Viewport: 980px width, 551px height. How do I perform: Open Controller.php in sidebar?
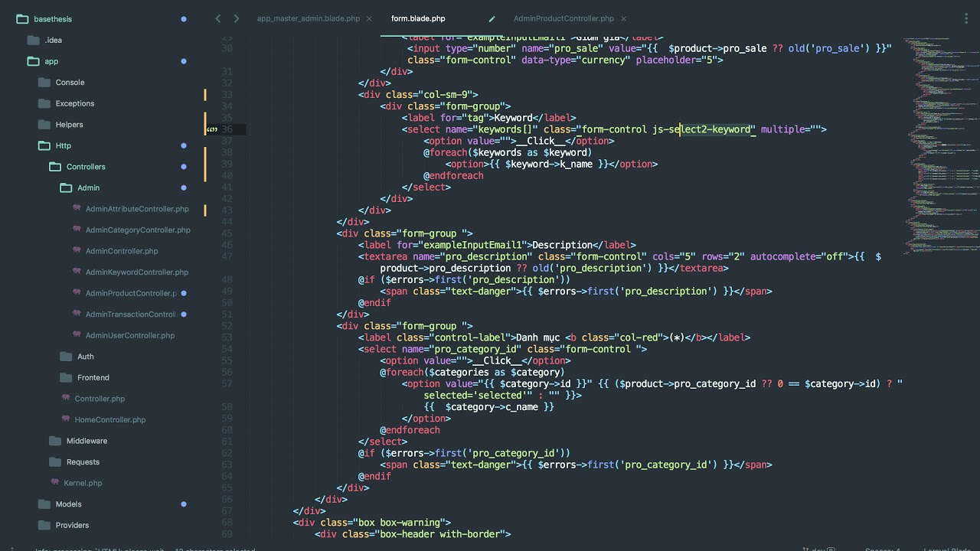click(100, 399)
